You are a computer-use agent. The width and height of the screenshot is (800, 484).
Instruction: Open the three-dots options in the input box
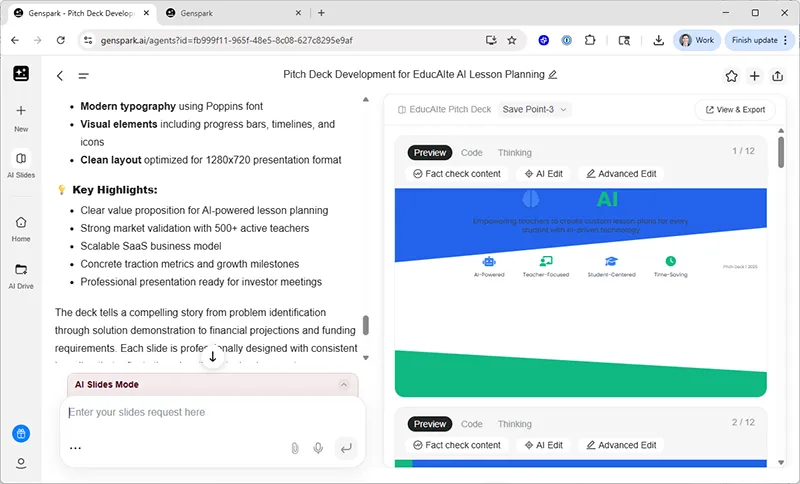click(75, 448)
